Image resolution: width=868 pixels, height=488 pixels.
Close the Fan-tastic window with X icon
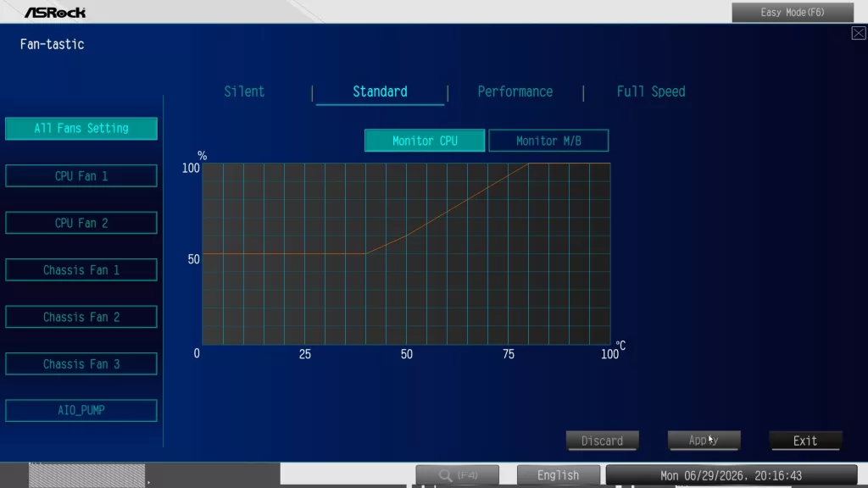click(x=859, y=33)
